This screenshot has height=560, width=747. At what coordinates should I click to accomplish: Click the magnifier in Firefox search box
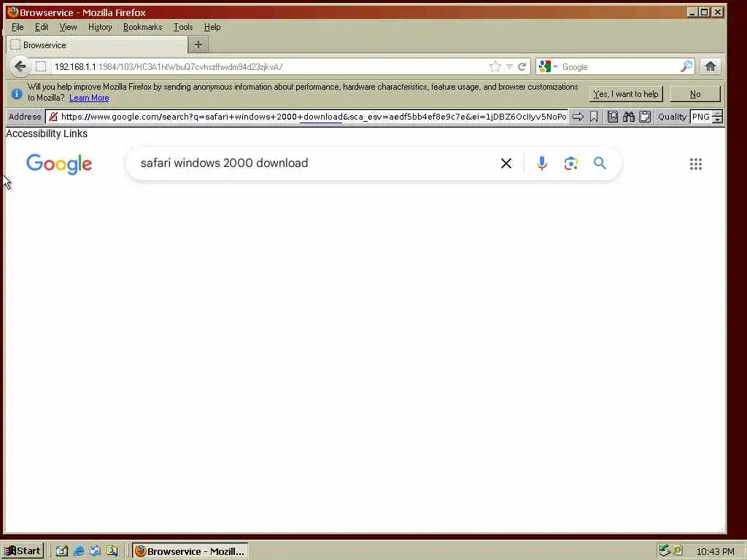[x=686, y=66]
